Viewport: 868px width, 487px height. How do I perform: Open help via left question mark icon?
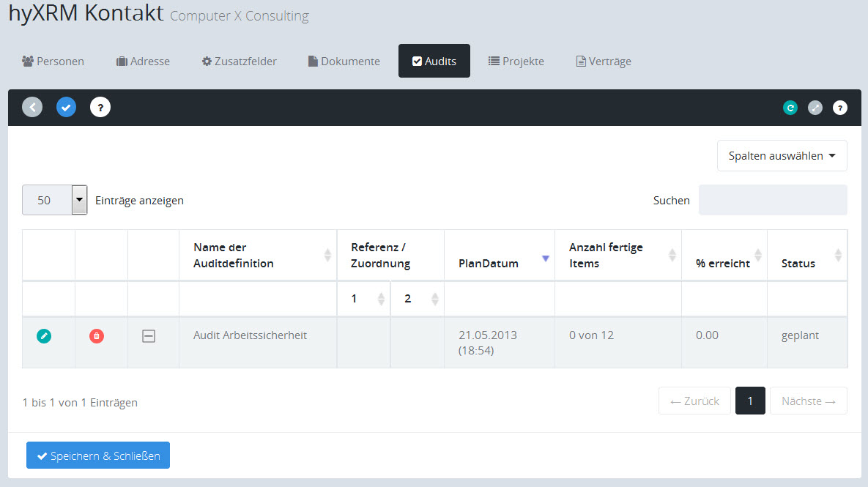tap(100, 108)
